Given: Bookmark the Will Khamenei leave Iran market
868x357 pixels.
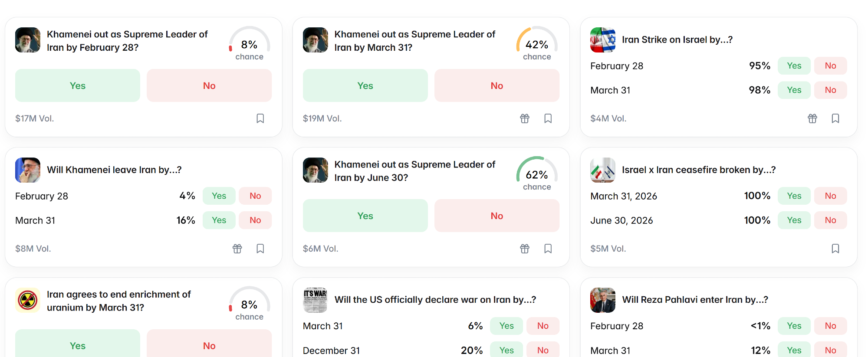Looking at the screenshot, I should click(260, 249).
